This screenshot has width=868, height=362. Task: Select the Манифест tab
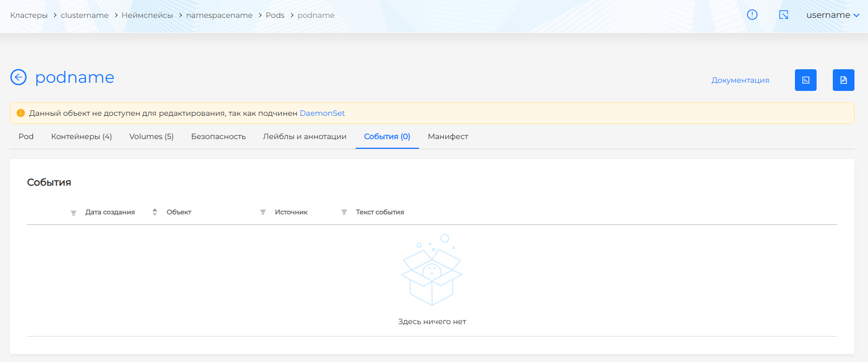[448, 136]
